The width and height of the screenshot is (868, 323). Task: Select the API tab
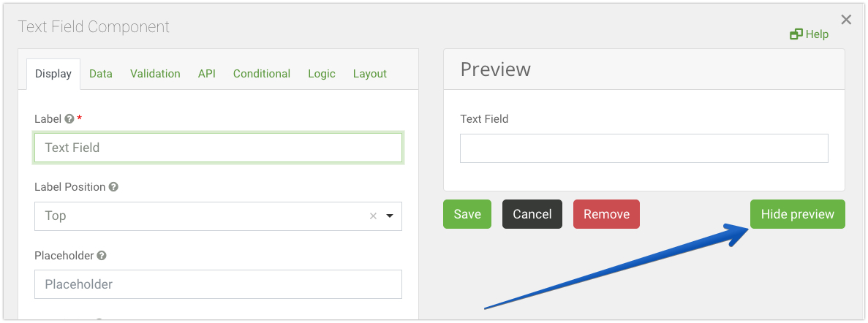click(206, 74)
